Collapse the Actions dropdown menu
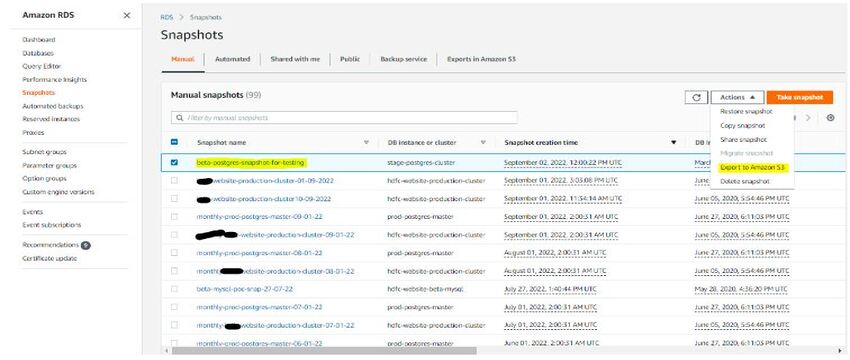850x360 pixels. click(x=738, y=98)
